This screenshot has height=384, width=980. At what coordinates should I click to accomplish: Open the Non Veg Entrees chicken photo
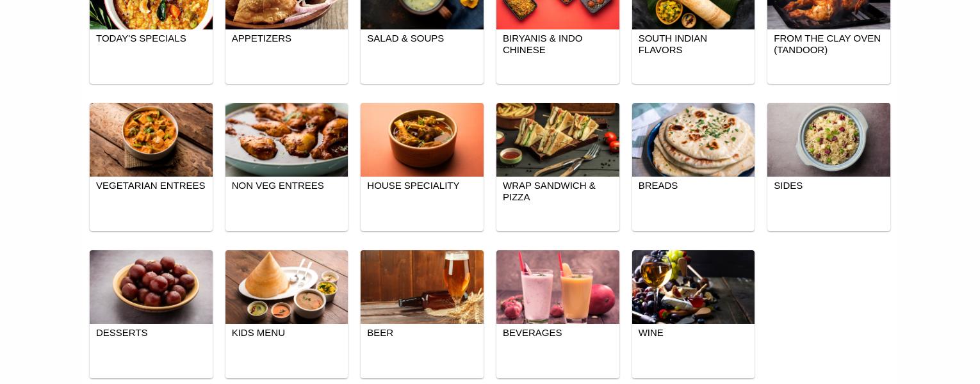[x=286, y=140]
